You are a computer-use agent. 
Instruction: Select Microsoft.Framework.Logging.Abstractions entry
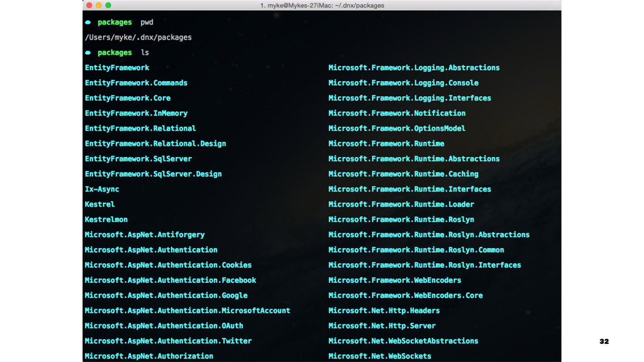414,68
